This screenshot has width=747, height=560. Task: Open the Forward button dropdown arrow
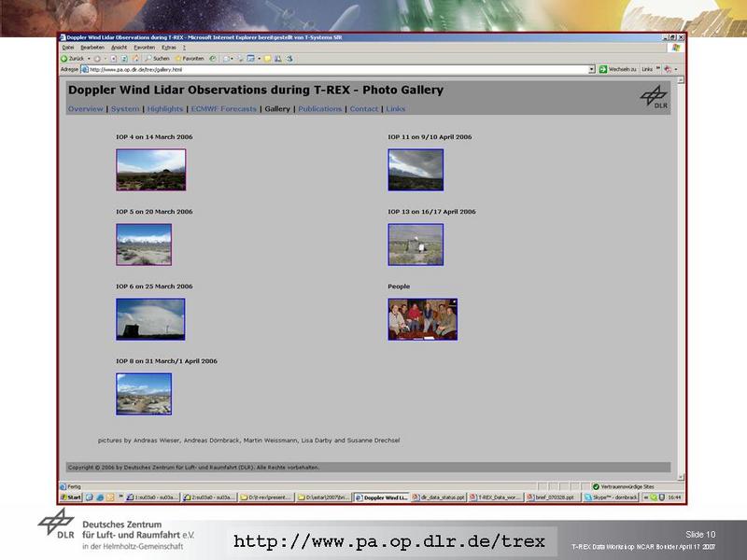click(105, 59)
